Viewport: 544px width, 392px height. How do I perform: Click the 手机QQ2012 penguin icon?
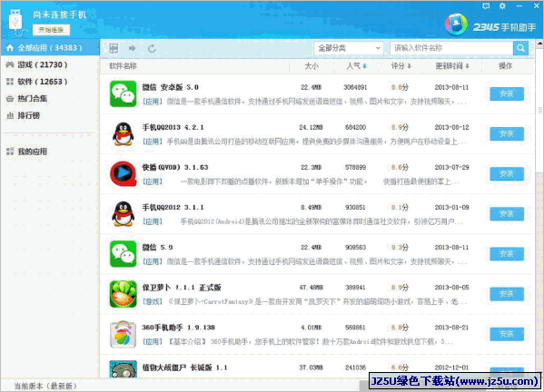tap(124, 214)
